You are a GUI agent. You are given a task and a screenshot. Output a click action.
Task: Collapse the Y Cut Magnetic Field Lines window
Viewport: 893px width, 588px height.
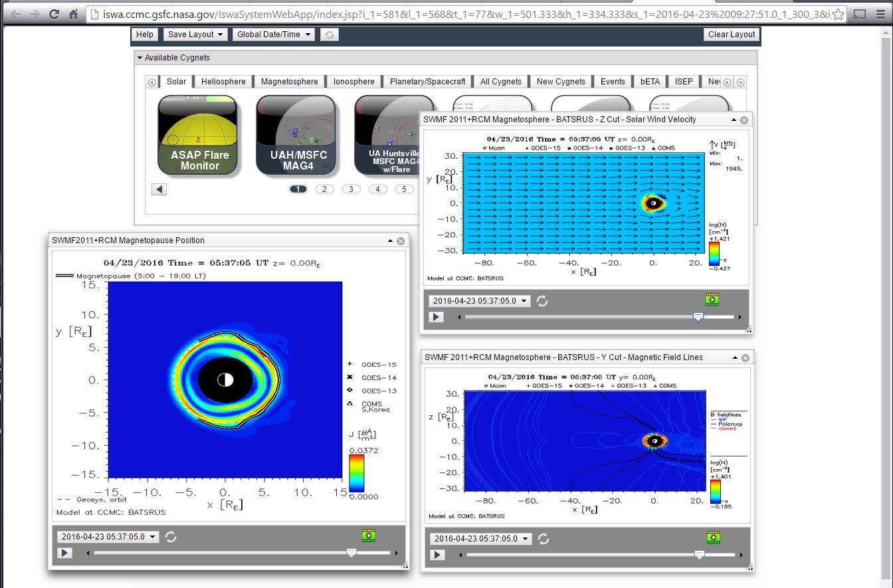pyautogui.click(x=735, y=358)
